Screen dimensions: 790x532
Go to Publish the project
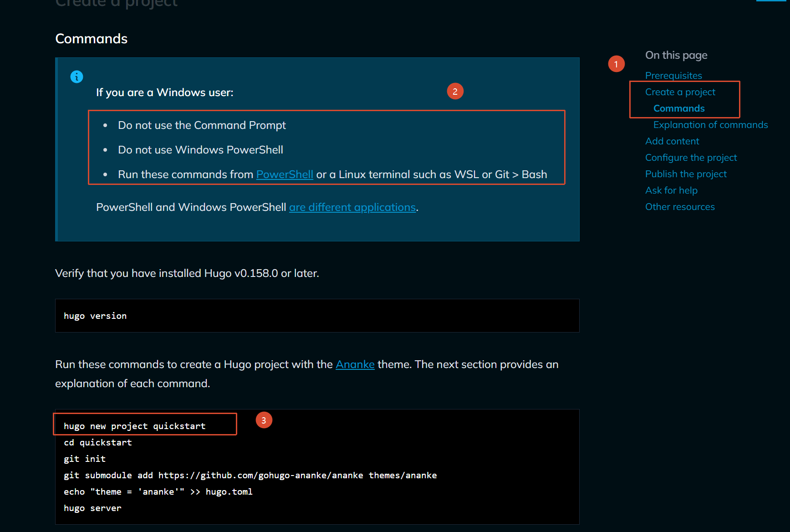tap(686, 174)
